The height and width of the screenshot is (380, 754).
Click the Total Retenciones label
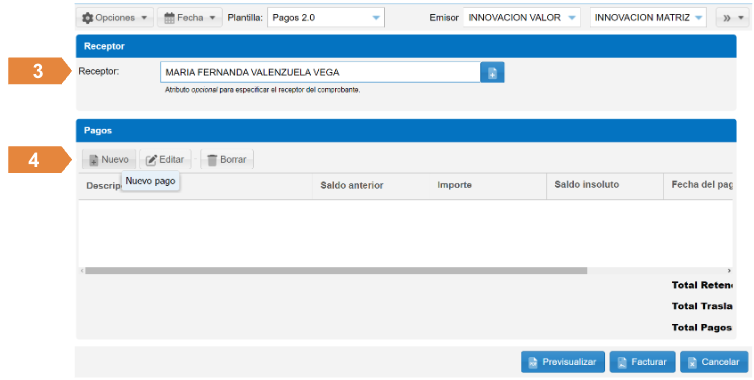[702, 285]
